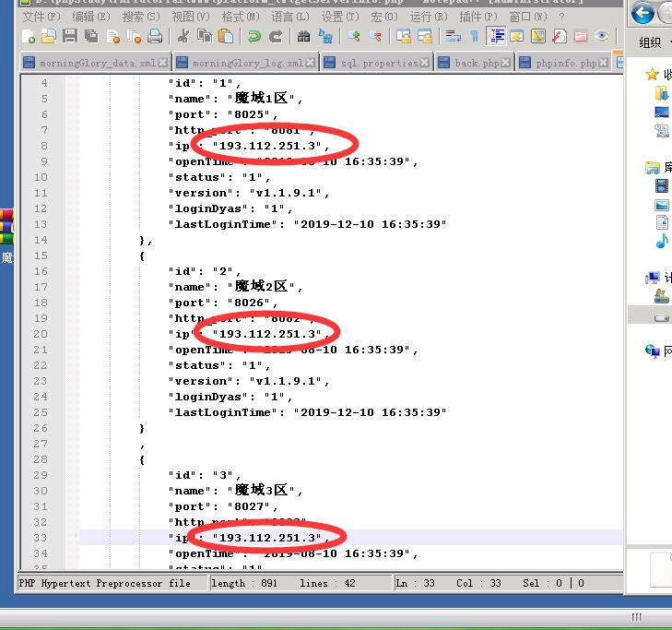
Task: Switch to morningGlory_log.xml tab
Action: (246, 63)
